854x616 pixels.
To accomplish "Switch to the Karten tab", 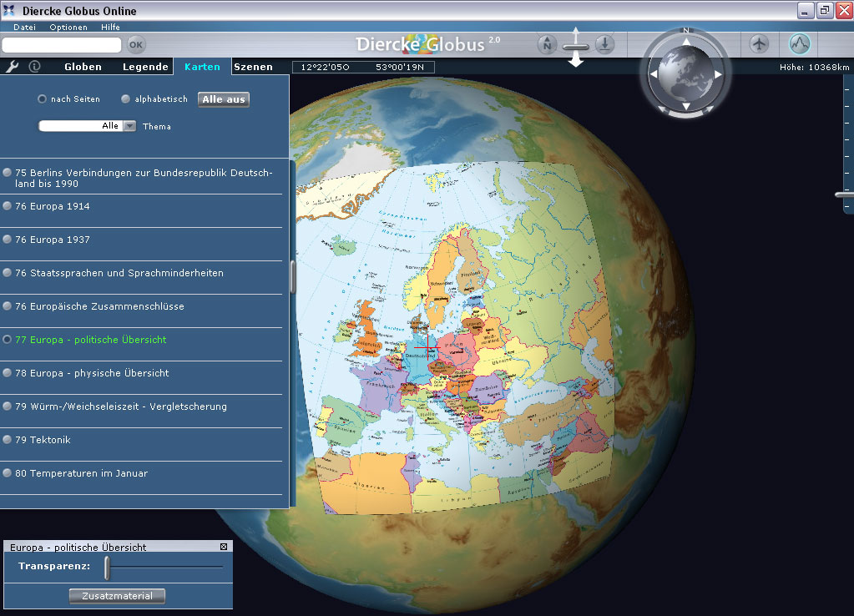I will pos(203,67).
